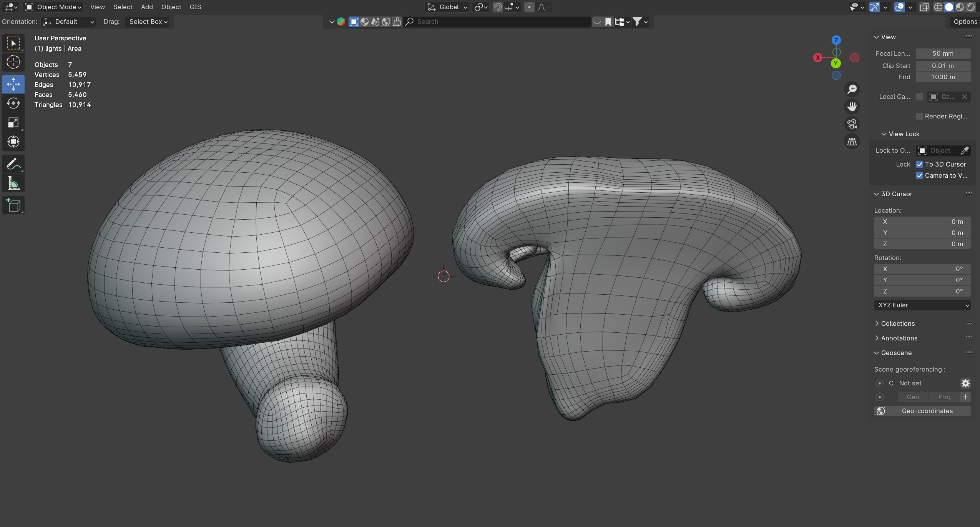Toggle camera view icon in viewport
The height and width of the screenshot is (527, 980).
click(852, 124)
